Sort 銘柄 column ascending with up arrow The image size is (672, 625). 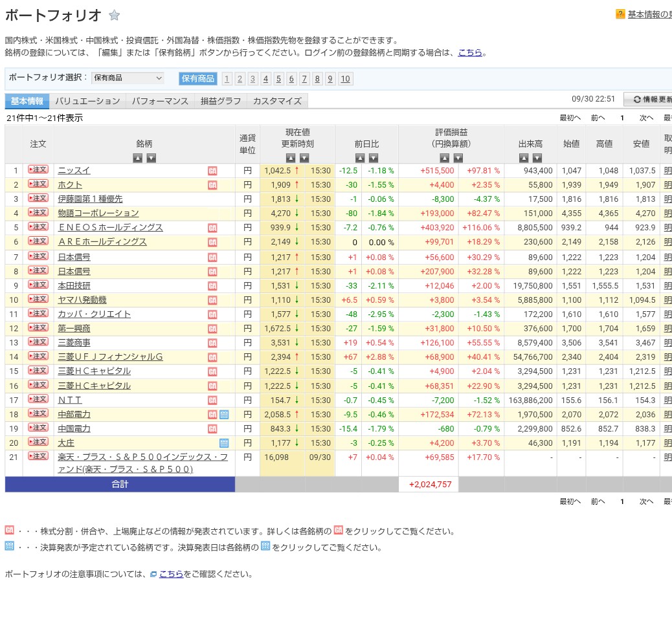click(x=137, y=158)
